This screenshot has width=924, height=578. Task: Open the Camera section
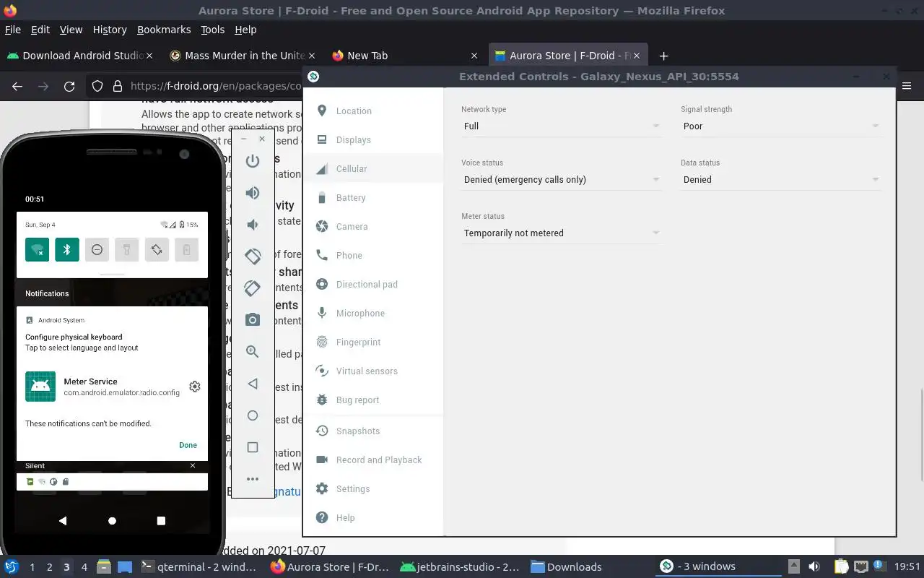pos(372,226)
